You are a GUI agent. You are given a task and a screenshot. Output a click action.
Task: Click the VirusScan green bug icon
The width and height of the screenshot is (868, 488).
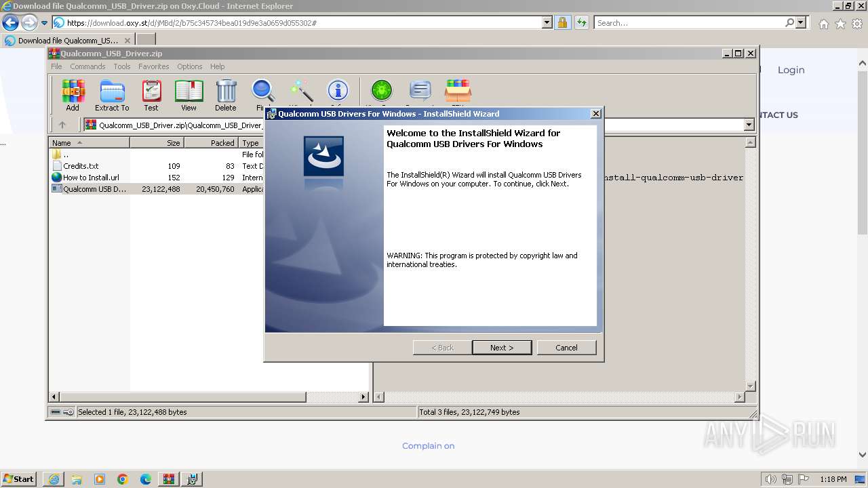tap(382, 93)
